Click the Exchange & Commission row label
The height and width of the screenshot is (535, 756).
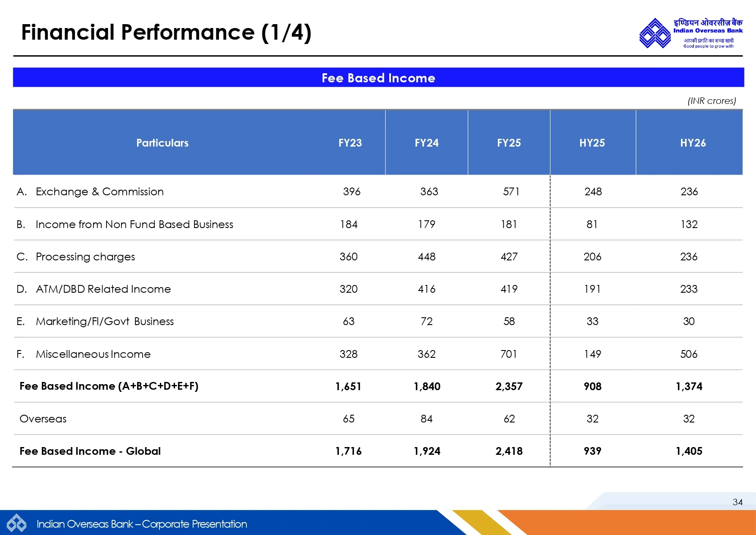(99, 191)
